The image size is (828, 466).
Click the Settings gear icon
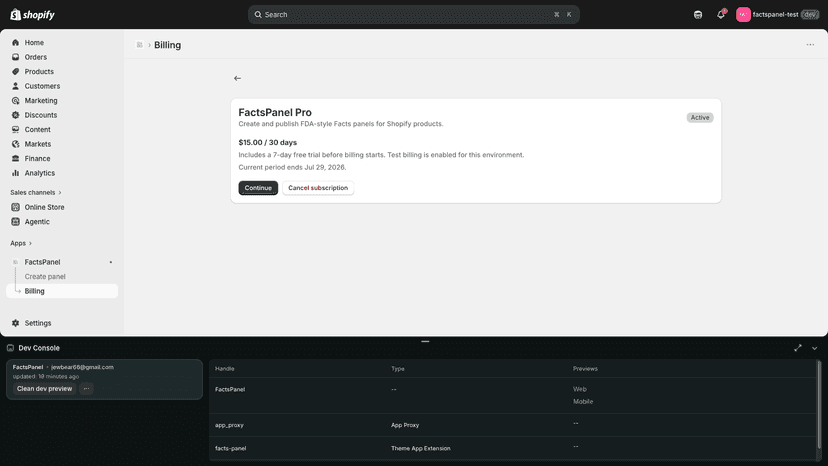[x=15, y=323]
